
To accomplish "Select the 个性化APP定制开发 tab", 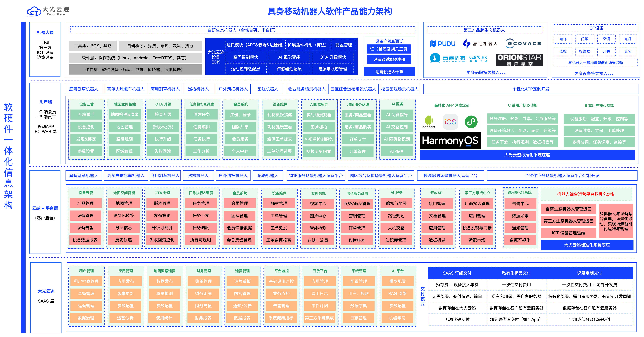I will [x=531, y=89].
